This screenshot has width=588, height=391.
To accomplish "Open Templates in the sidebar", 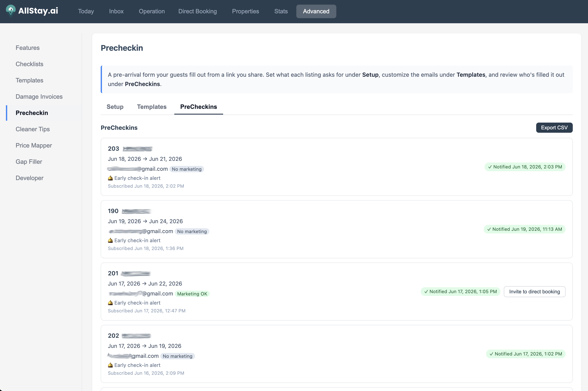I will (x=29, y=80).
